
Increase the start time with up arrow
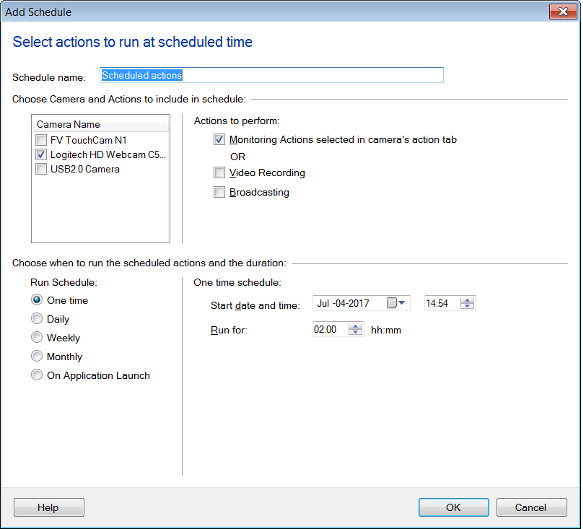click(467, 300)
